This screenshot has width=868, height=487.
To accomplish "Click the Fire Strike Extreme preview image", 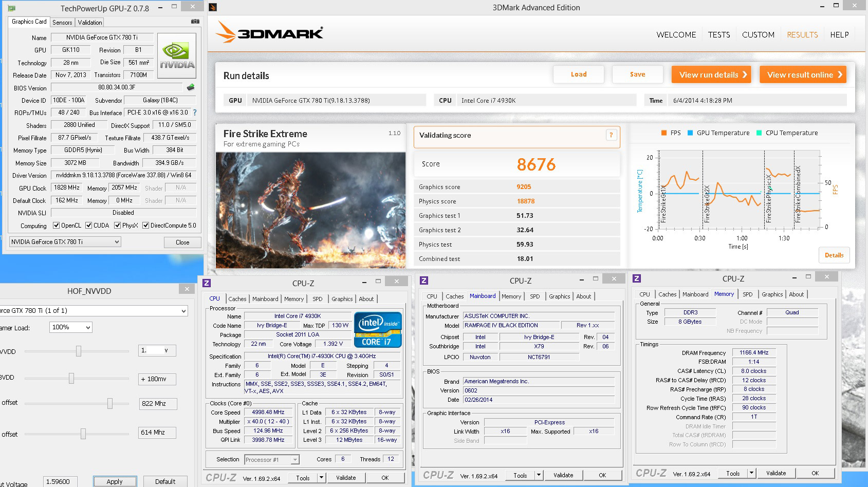I will pyautogui.click(x=310, y=210).
